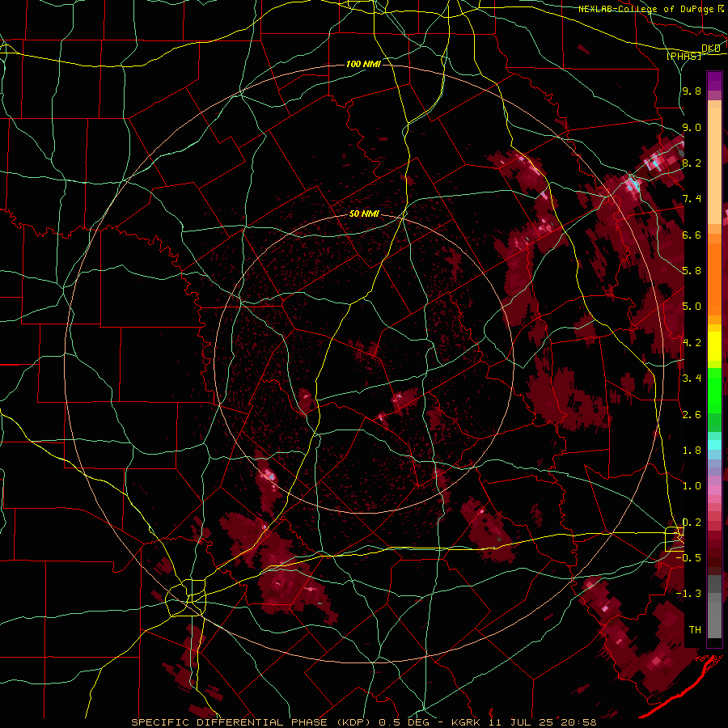This screenshot has width=728, height=728.
Task: Click the 100 NMI range ring label
Action: (x=363, y=64)
